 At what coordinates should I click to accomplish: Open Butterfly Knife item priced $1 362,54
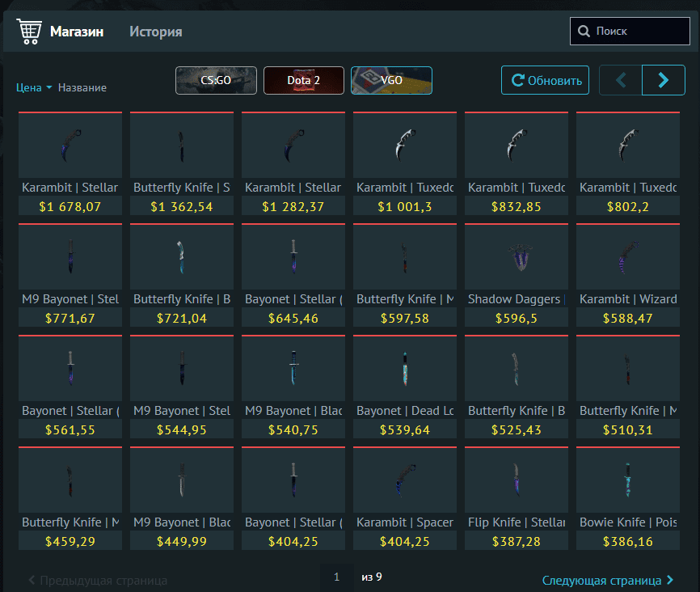point(182,163)
